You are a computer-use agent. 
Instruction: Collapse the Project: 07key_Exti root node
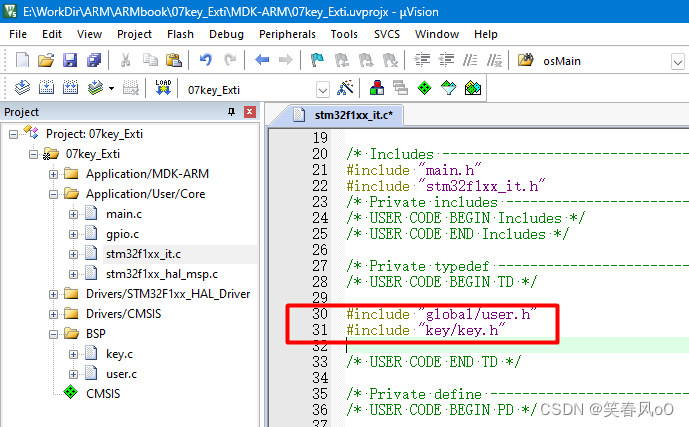14,134
